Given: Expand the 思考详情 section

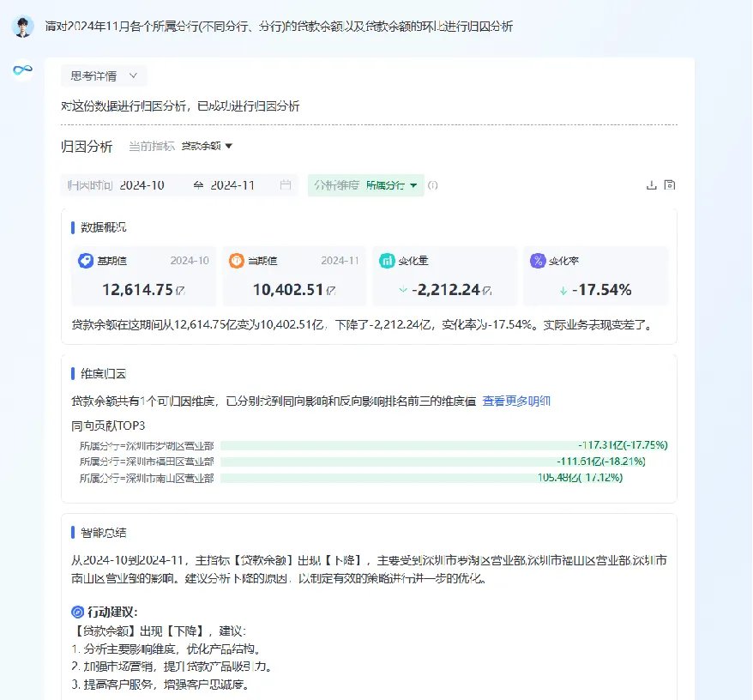Looking at the screenshot, I should tap(104, 75).
